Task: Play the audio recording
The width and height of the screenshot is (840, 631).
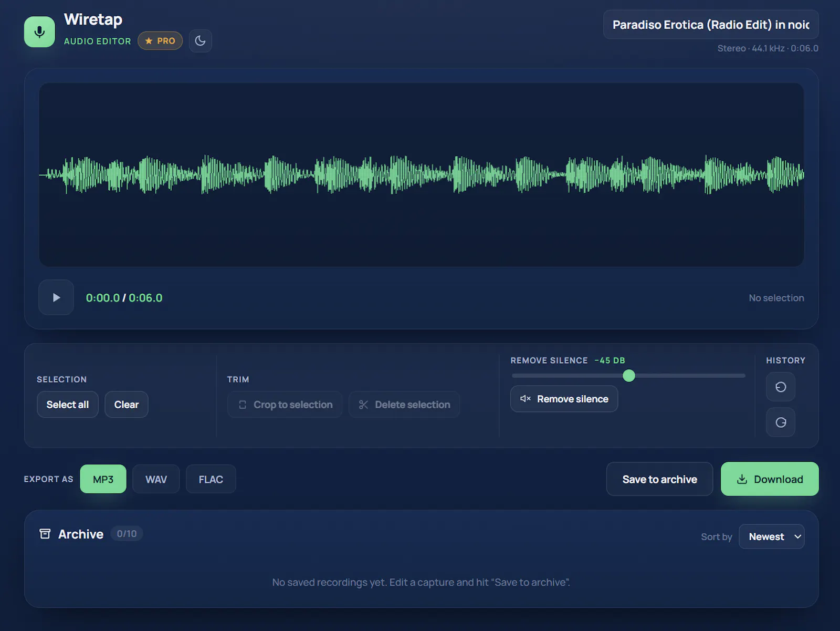Action: coord(56,297)
